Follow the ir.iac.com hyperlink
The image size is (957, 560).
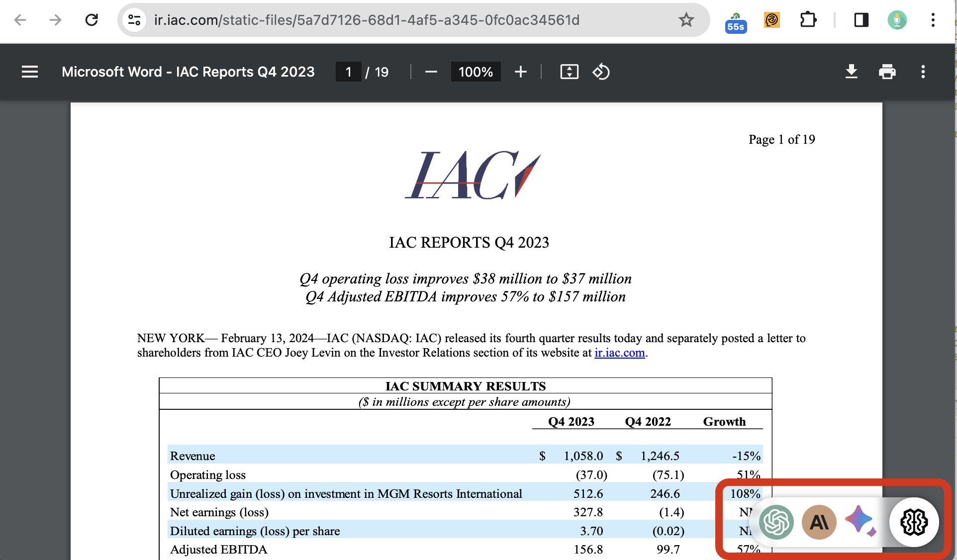[x=620, y=353]
